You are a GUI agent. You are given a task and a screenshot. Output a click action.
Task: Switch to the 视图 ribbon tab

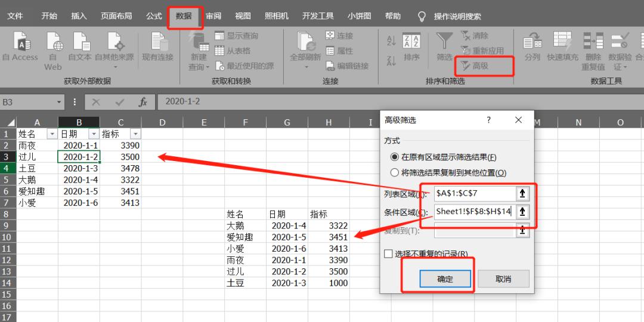click(x=243, y=16)
